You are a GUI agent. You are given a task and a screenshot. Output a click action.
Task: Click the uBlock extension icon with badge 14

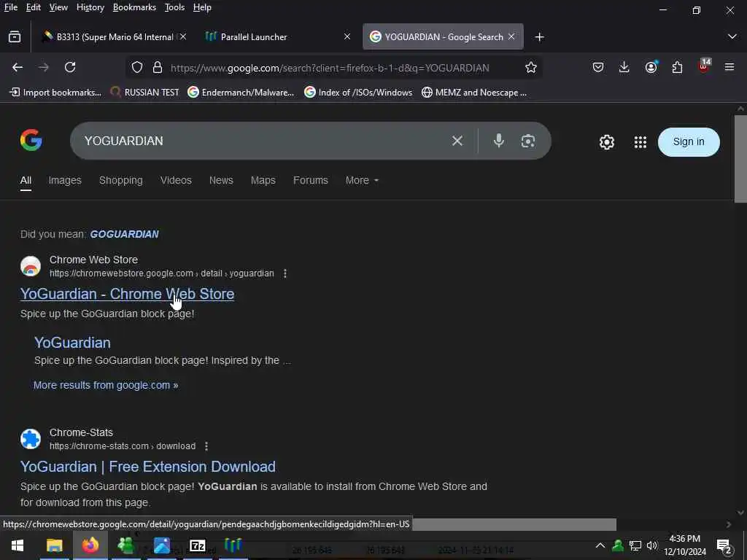(x=704, y=66)
